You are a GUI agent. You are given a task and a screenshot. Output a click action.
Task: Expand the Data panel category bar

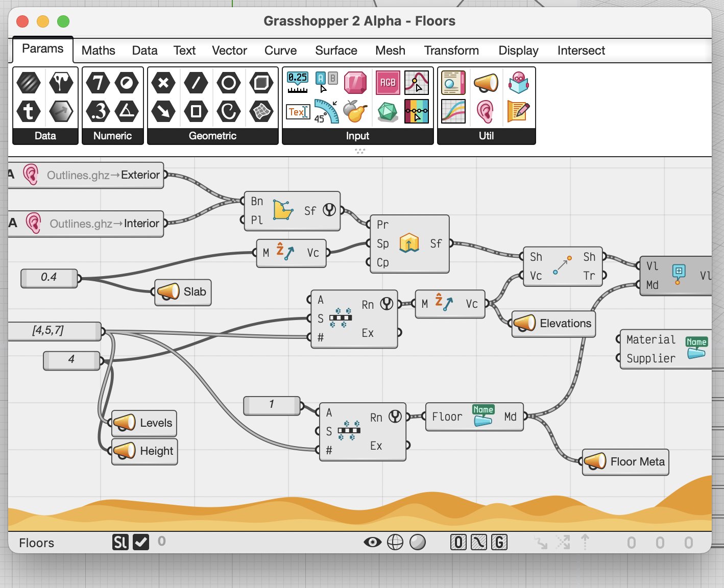[x=45, y=136]
